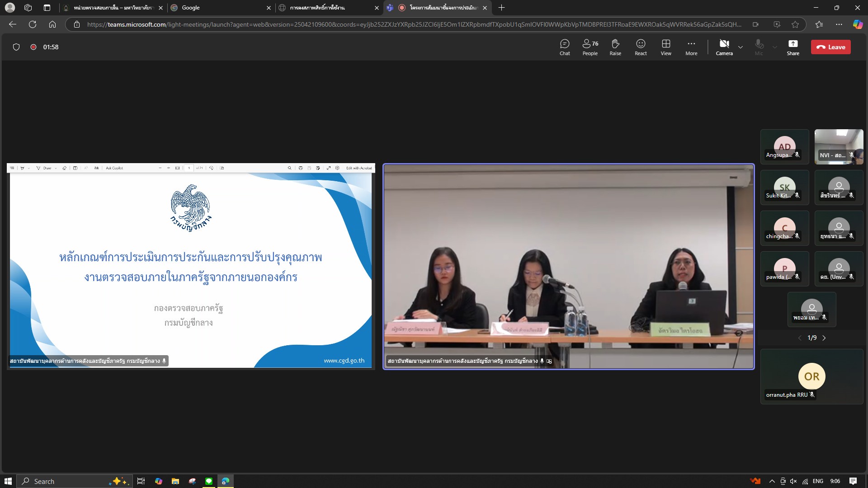This screenshot has width=868, height=488.
Task: Leave the meeting
Action: coord(830,47)
